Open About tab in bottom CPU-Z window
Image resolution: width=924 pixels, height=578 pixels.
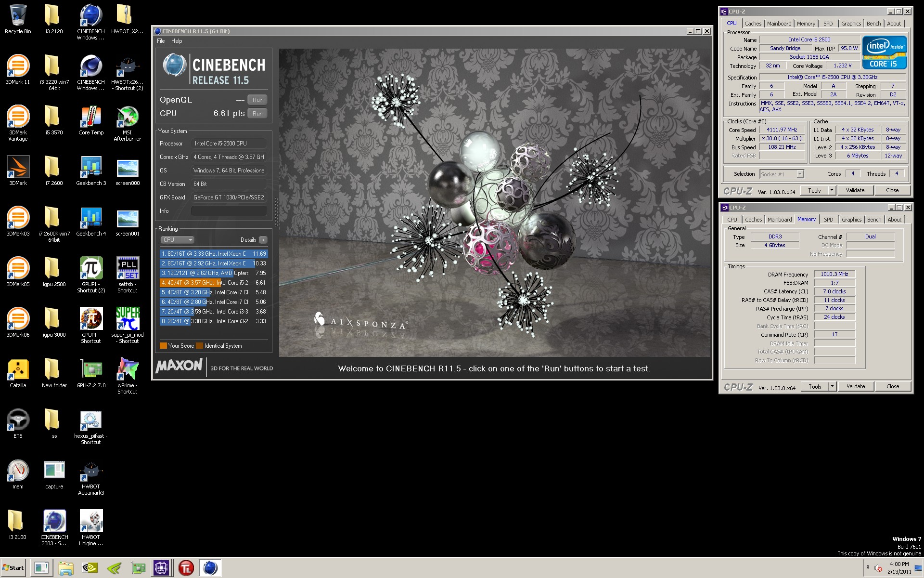(894, 220)
